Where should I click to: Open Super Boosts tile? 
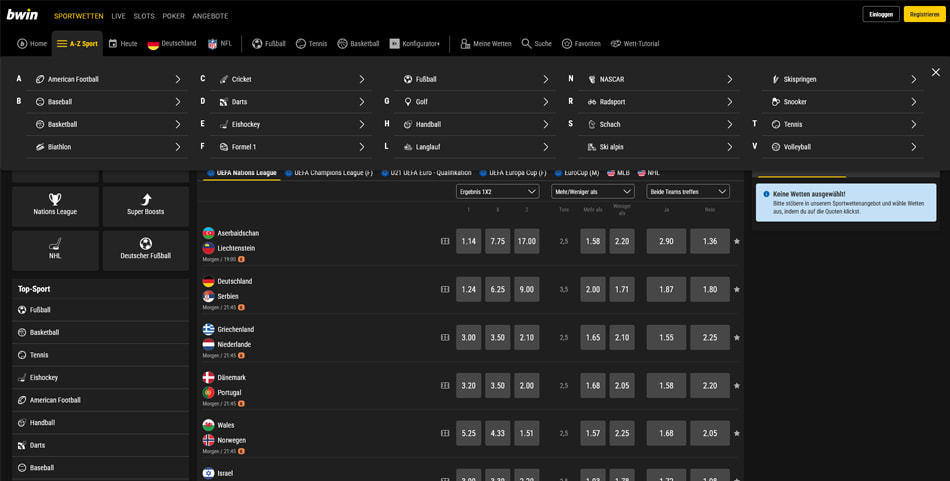145,206
